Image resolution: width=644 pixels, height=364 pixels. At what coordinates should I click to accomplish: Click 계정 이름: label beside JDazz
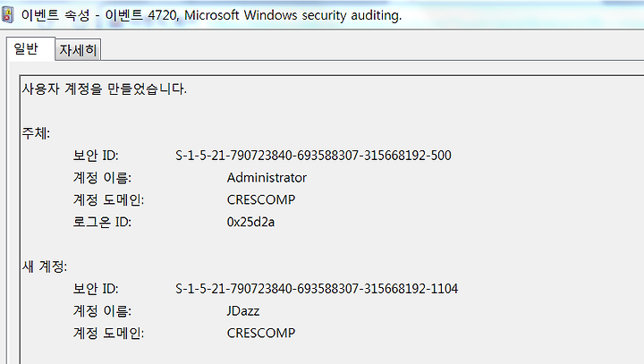point(102,310)
